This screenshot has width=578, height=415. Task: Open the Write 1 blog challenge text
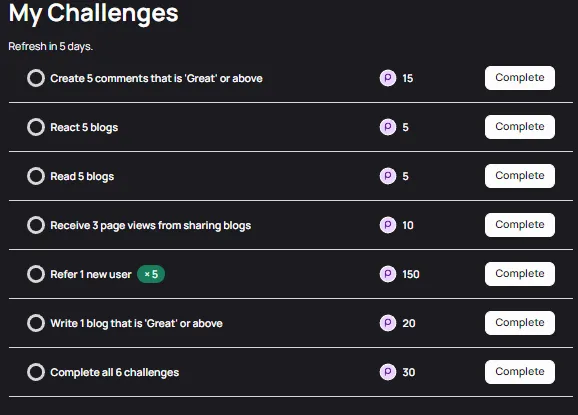pyautogui.click(x=136, y=323)
